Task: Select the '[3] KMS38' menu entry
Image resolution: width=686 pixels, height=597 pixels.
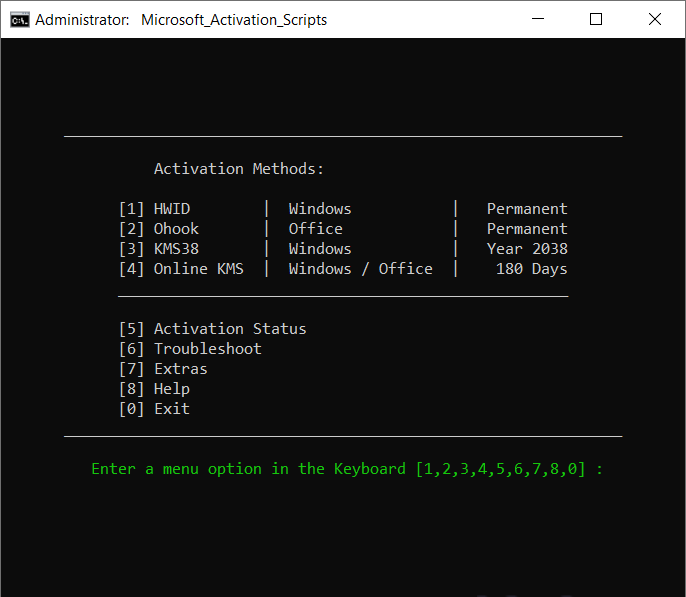Action: pyautogui.click(x=159, y=249)
